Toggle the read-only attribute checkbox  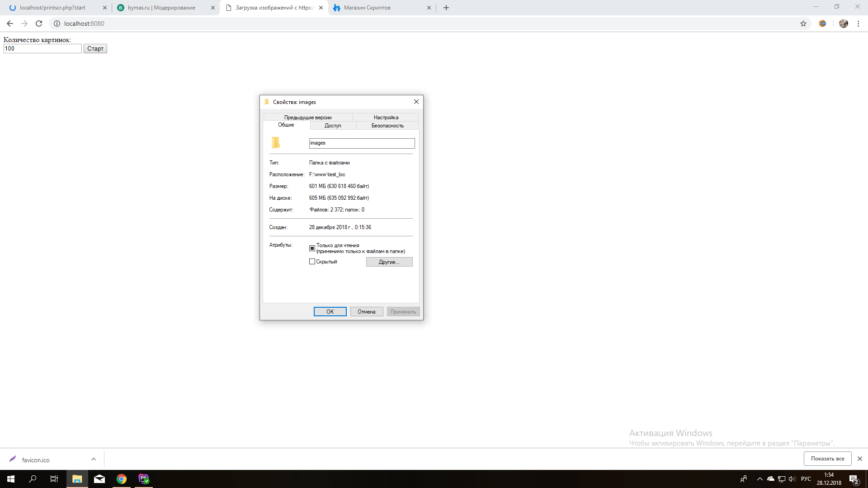[312, 248]
